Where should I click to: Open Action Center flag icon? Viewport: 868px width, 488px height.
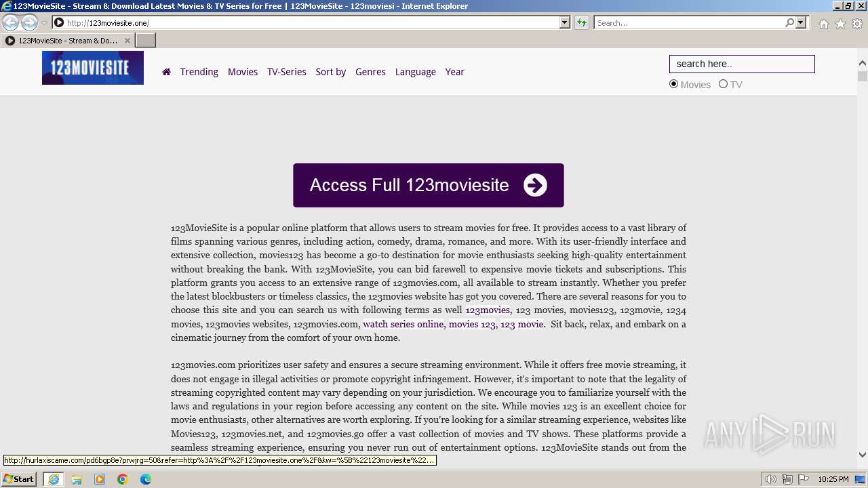pos(802,479)
